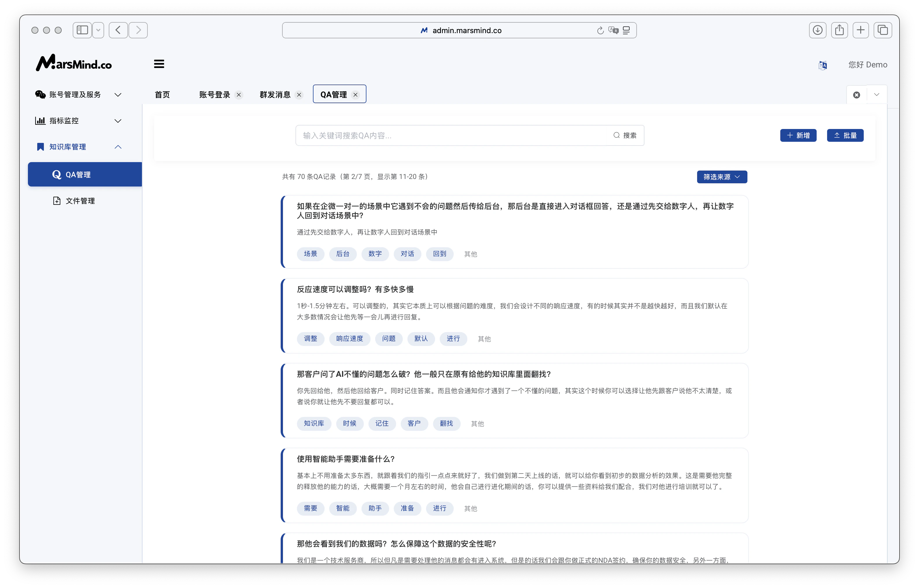Open the document icon beside 文件管理
The width and height of the screenshot is (919, 588).
tap(56, 200)
